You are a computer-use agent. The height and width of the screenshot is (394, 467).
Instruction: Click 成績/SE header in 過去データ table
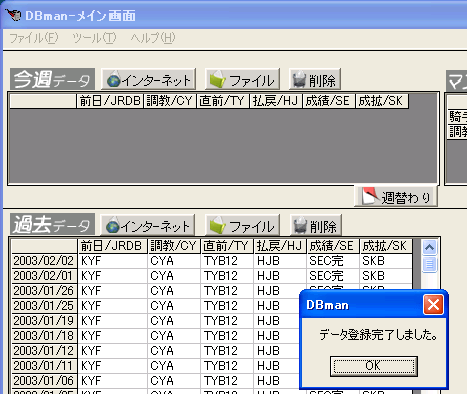tap(333, 246)
